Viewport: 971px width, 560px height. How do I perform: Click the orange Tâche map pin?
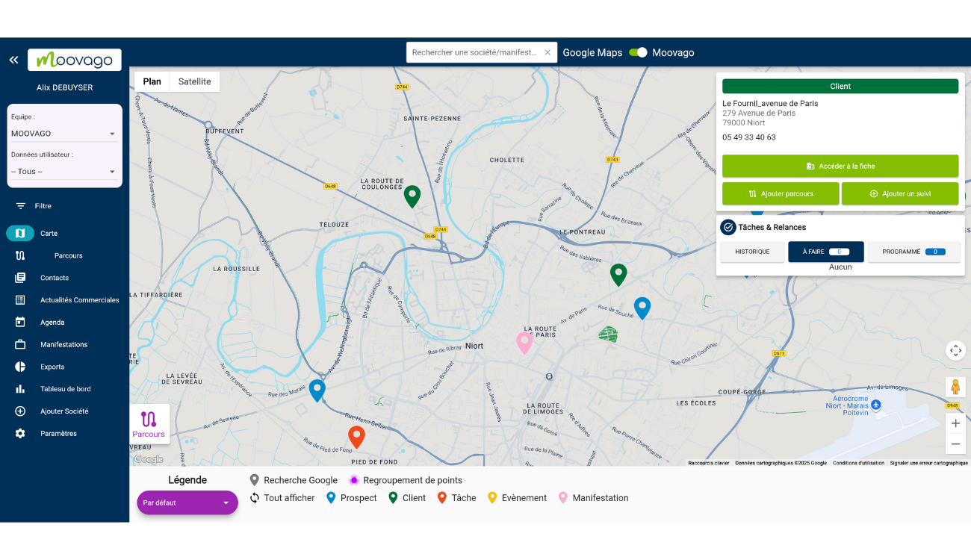pos(356,436)
